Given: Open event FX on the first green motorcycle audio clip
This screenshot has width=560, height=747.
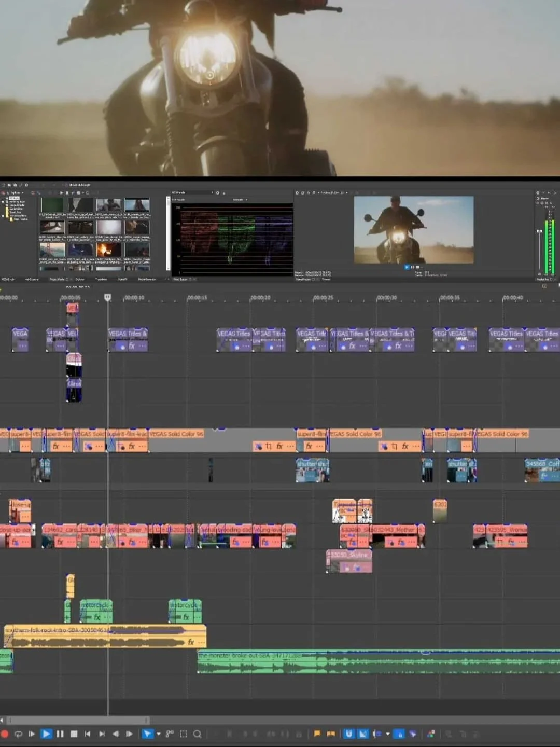Looking at the screenshot, I should [97, 617].
